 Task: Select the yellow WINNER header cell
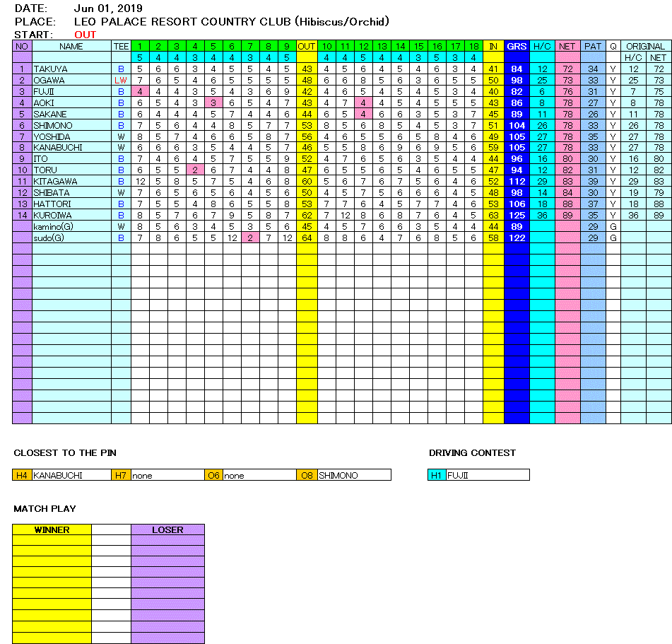[52, 529]
